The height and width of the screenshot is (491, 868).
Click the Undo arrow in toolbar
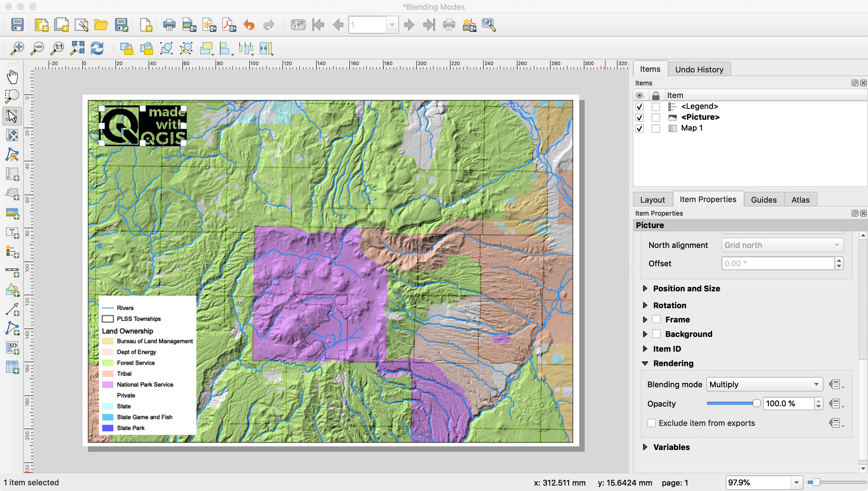click(x=249, y=25)
